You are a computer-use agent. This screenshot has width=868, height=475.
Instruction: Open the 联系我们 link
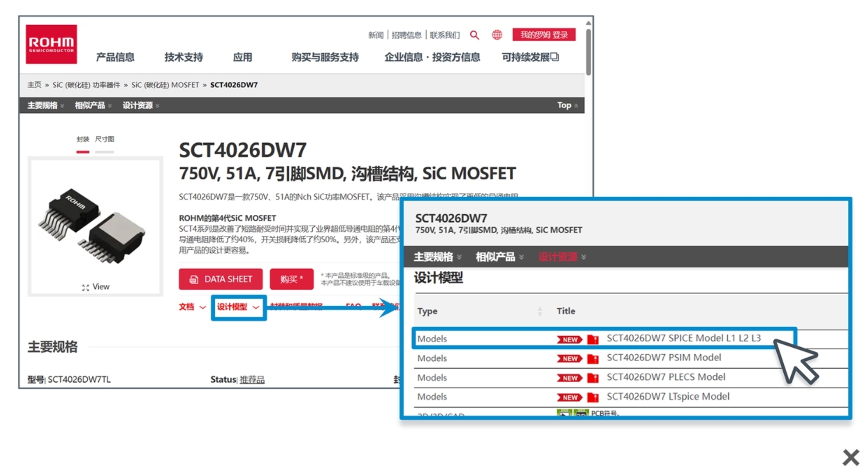pos(444,35)
